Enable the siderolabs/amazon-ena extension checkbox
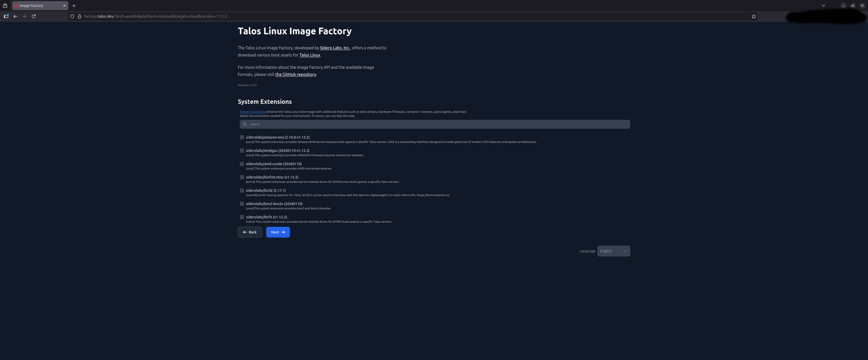This screenshot has height=360, width=868. click(242, 137)
